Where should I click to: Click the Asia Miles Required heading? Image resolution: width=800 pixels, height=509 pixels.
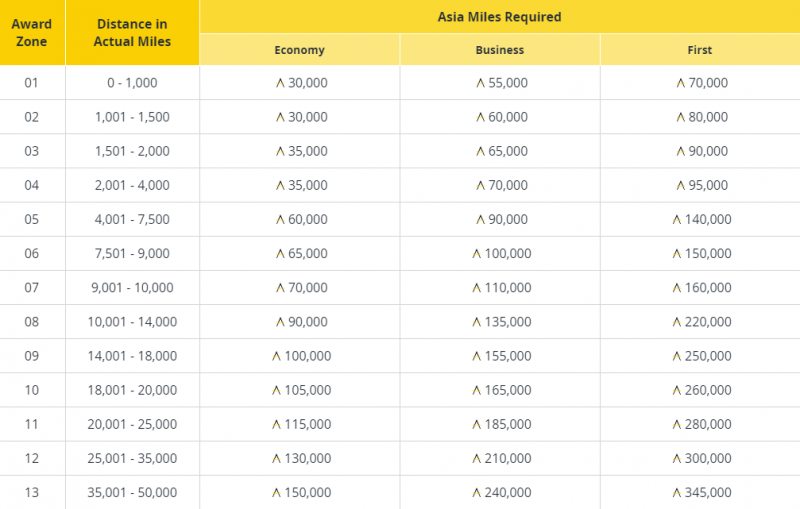499,17
